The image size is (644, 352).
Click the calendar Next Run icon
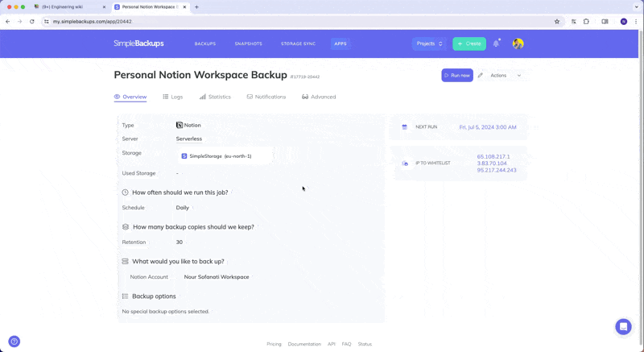(x=405, y=127)
